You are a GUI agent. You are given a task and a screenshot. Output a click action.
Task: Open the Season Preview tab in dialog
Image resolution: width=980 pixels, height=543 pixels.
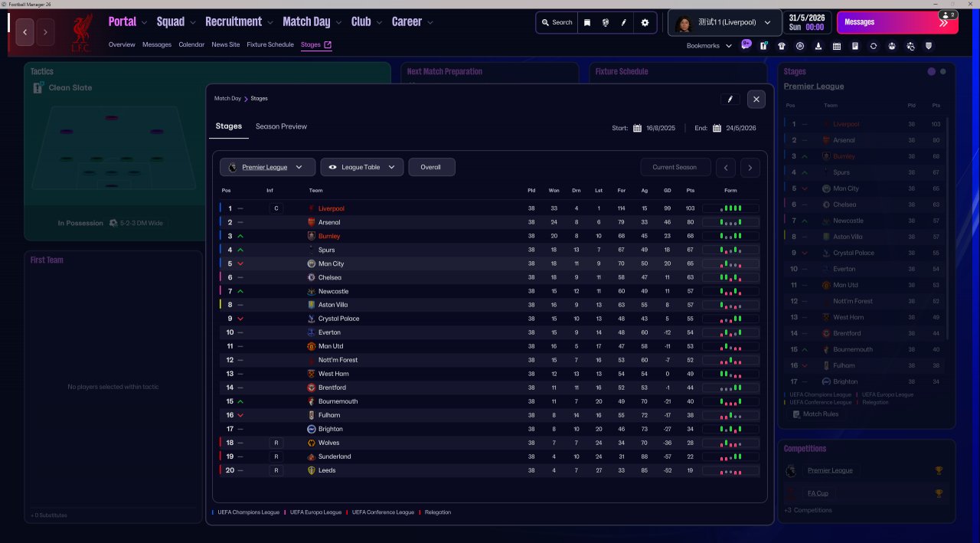pyautogui.click(x=281, y=126)
